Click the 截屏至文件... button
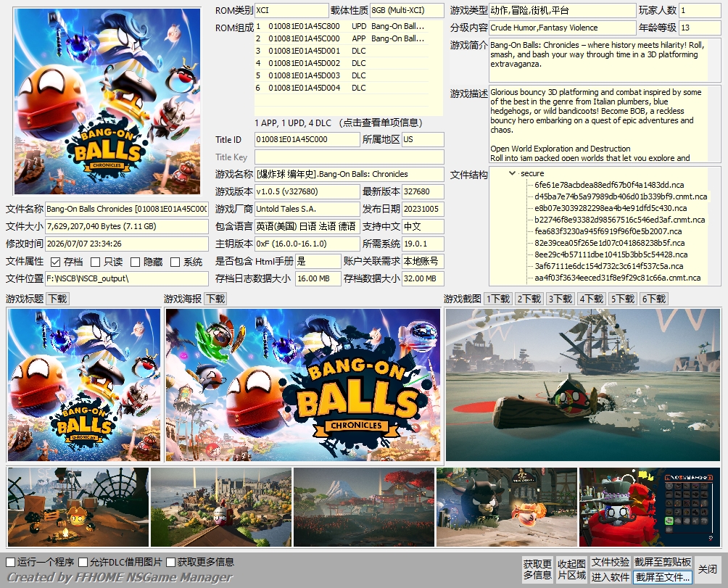This screenshot has width=728, height=588. click(x=663, y=577)
